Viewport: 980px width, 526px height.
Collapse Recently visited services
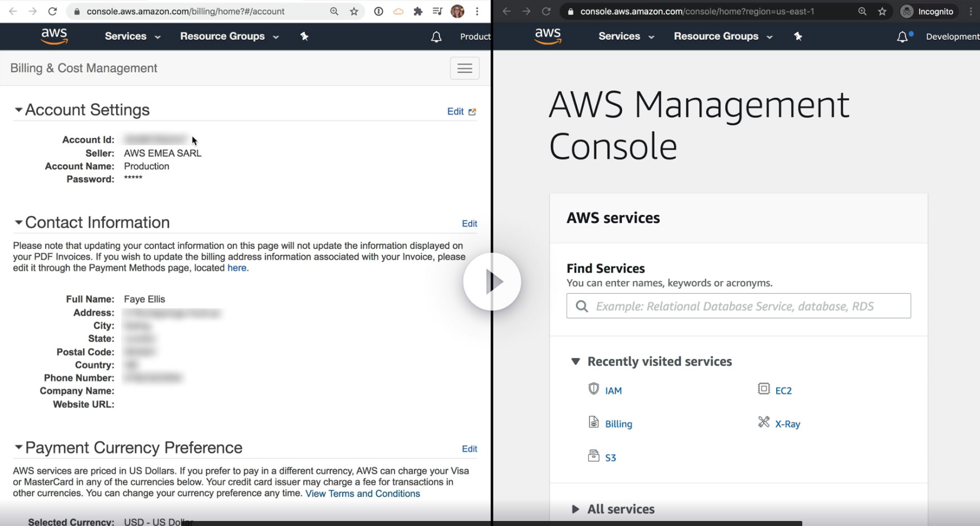click(576, 361)
